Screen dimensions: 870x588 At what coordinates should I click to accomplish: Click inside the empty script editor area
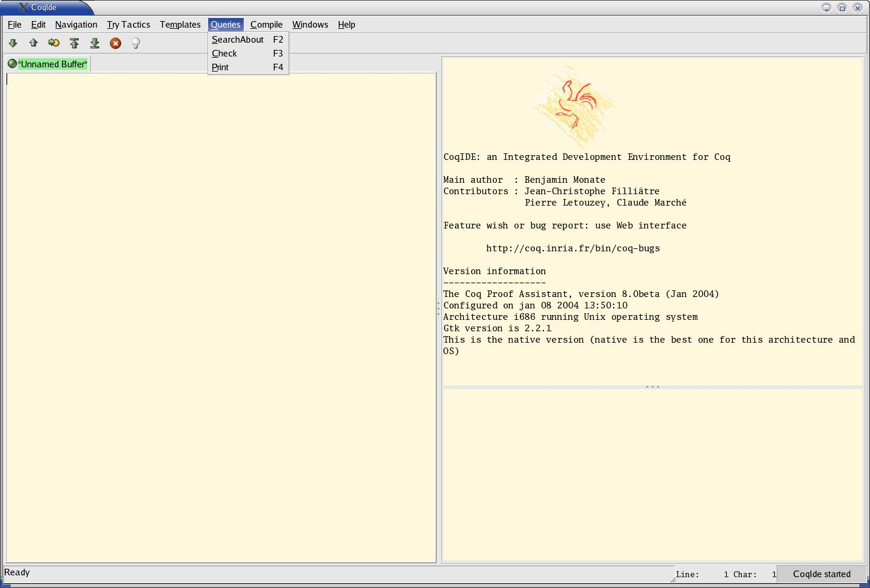click(220, 317)
